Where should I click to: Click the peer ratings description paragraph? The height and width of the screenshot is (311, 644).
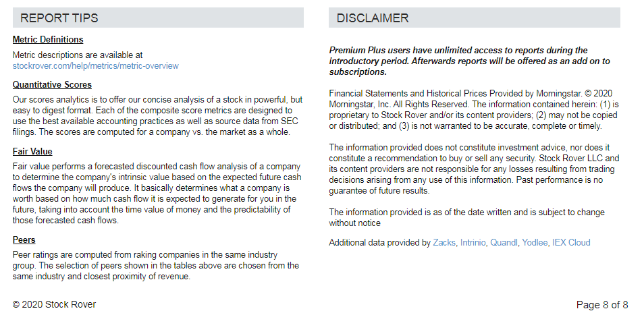tap(156, 265)
